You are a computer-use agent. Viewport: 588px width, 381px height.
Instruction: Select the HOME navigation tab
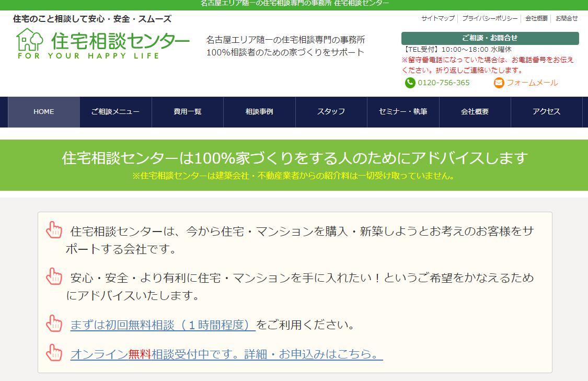pyautogui.click(x=43, y=111)
